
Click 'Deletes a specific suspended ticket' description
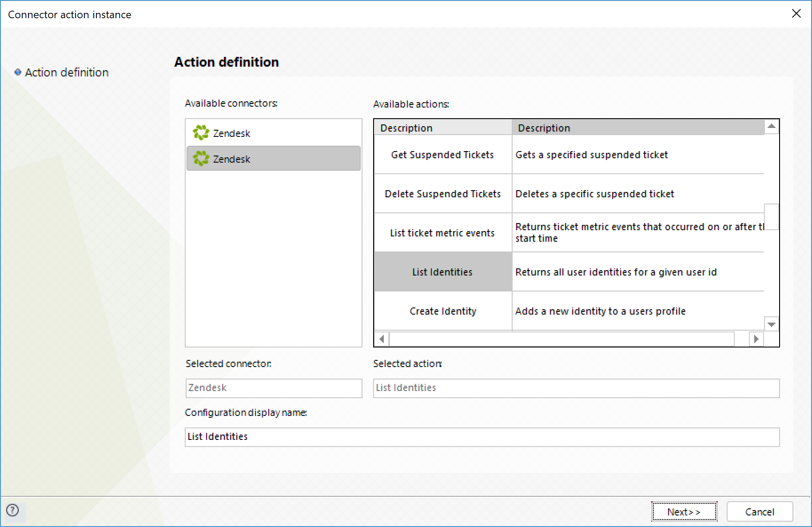638,194
